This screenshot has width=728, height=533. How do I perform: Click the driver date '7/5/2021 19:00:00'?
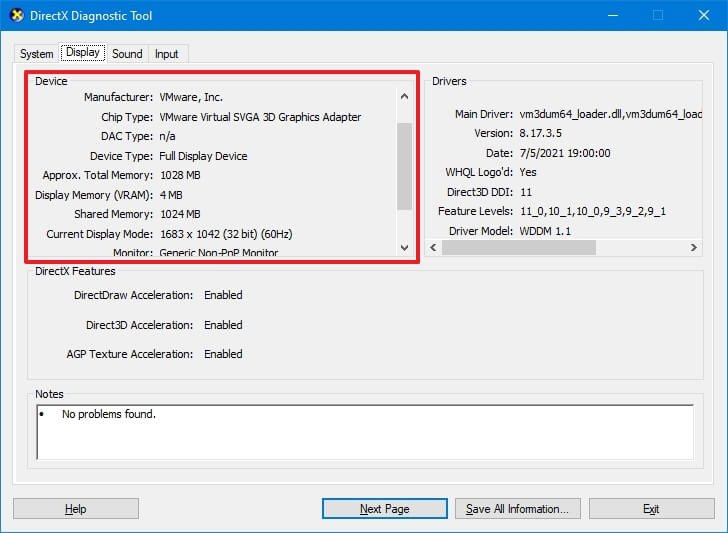click(565, 153)
